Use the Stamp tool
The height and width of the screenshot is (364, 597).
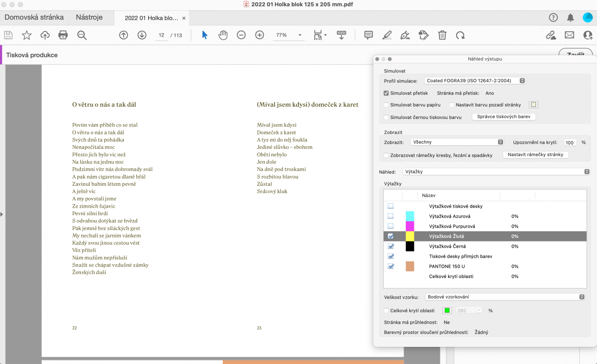[x=423, y=35]
